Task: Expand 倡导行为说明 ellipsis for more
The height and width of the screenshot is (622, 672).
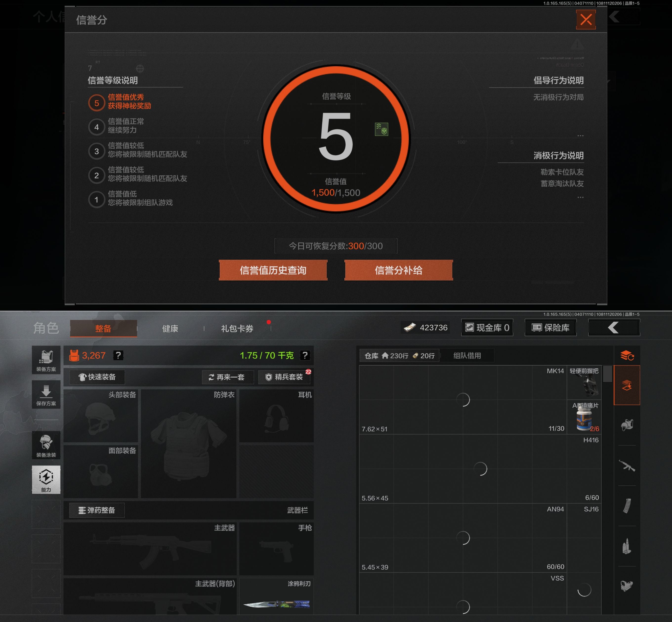Action: click(x=580, y=136)
